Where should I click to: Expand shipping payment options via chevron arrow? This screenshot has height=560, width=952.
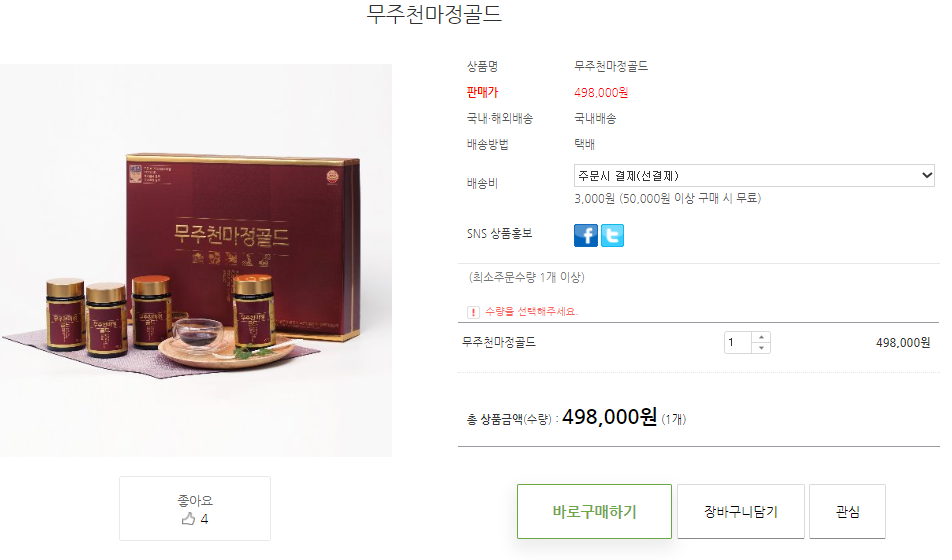pyautogui.click(x=926, y=176)
